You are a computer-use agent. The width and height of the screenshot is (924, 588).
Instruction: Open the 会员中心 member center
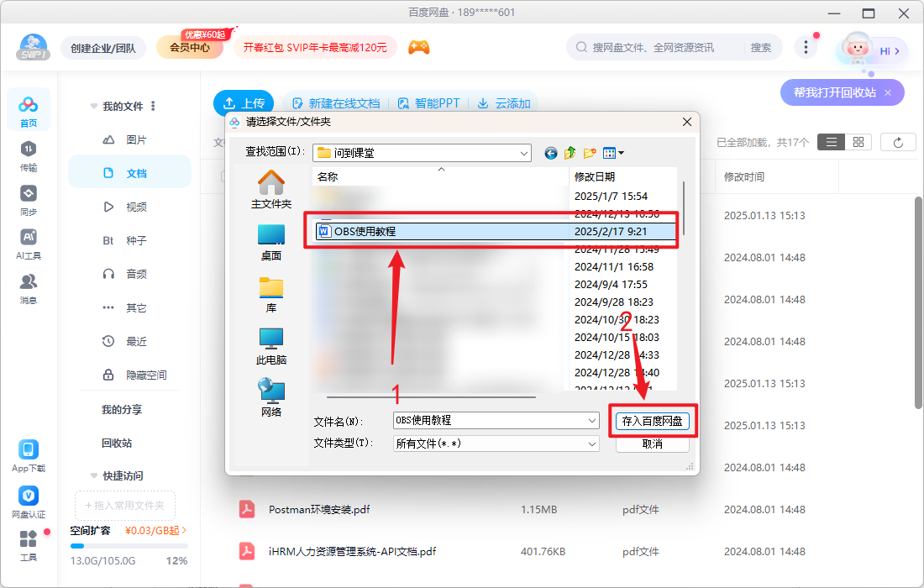(x=190, y=48)
